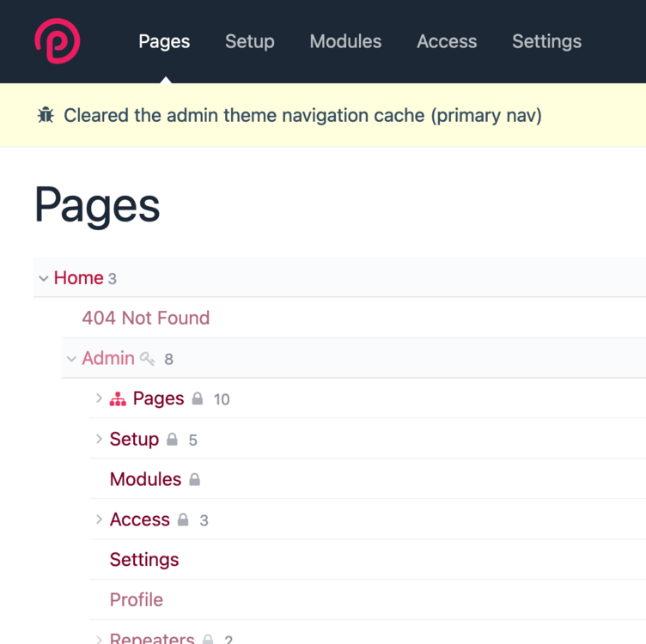
Task: Open Settings from the top navigation
Action: point(546,41)
